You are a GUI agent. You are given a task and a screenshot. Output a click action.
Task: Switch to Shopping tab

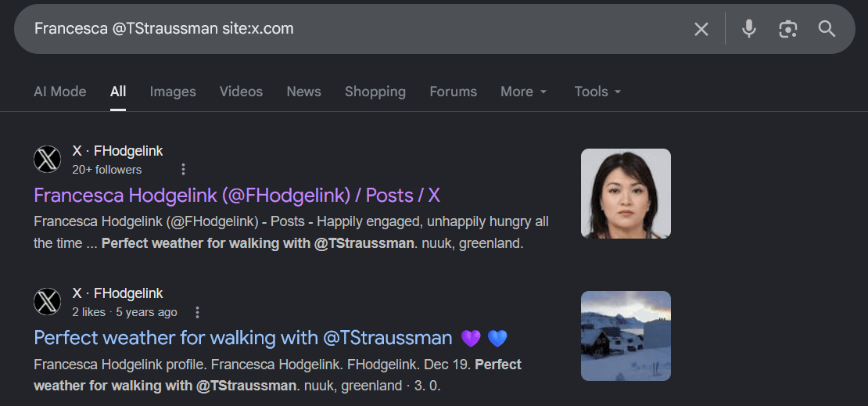coord(375,92)
